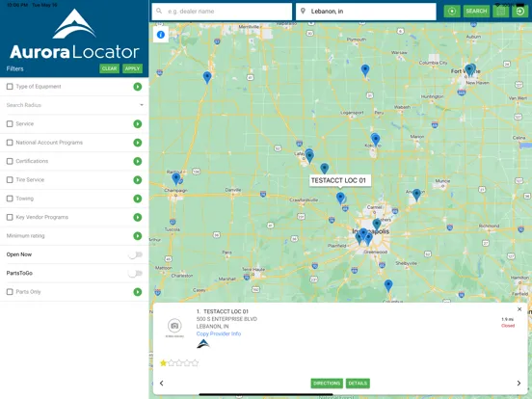Go to previous provider result arrow
Image resolution: width=532 pixels, height=399 pixels.
point(162,383)
